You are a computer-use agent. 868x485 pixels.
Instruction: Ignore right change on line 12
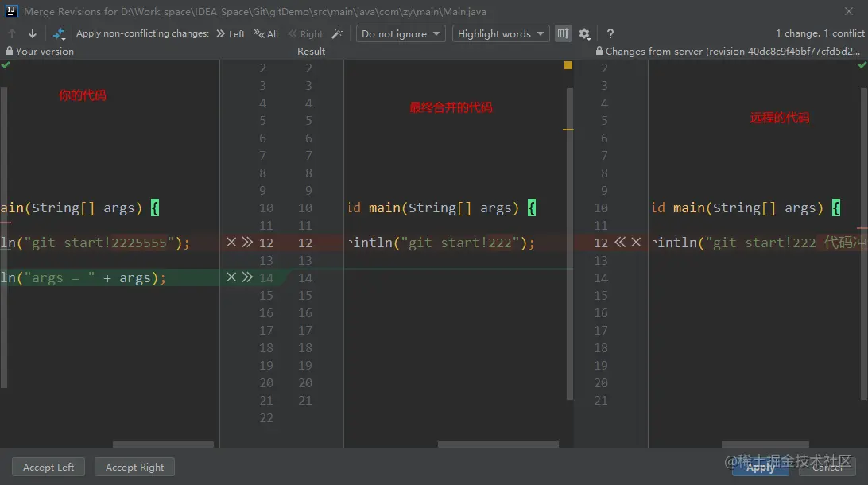pos(636,242)
